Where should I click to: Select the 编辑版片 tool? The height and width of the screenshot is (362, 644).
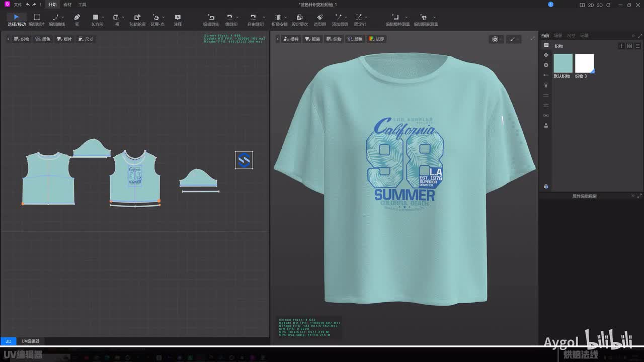pos(37,20)
